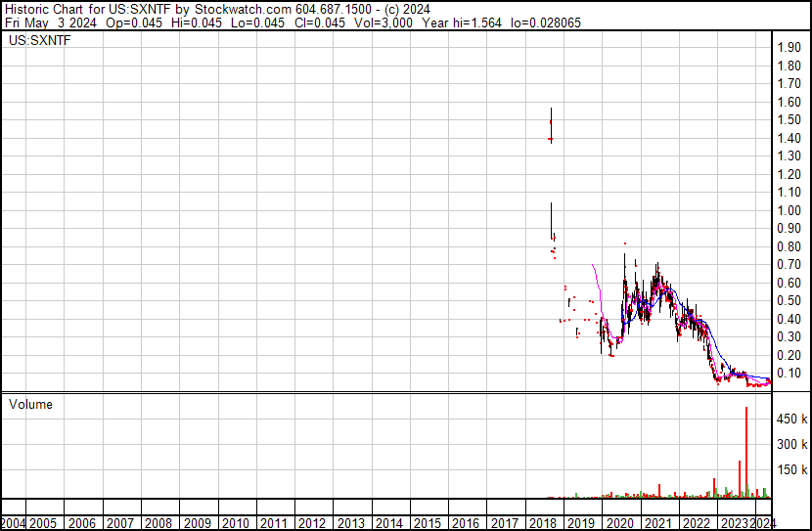Click the 2018 price bar peaking near 1.56
The image size is (812, 531).
(551, 125)
